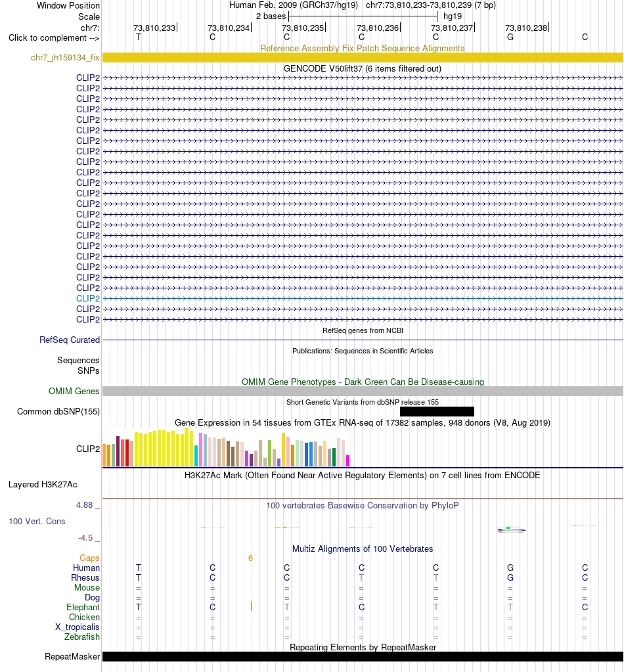The height and width of the screenshot is (672, 624).
Task: Open the chr7_jh159134_fix track label
Action: coord(65,57)
